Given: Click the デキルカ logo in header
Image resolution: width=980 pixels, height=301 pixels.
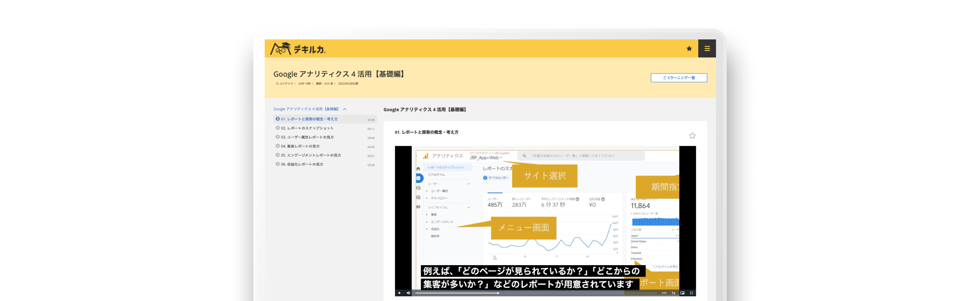Looking at the screenshot, I should [297, 49].
